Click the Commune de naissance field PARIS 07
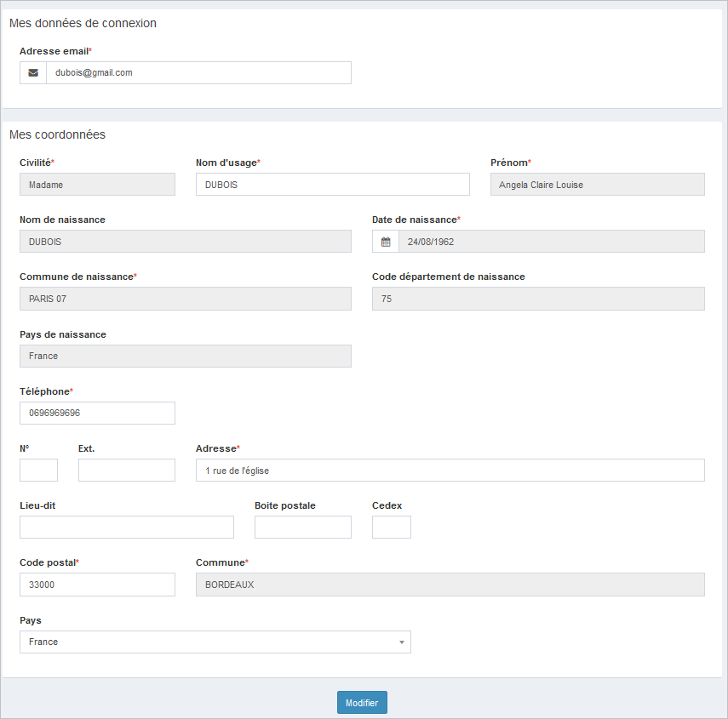 coord(185,299)
